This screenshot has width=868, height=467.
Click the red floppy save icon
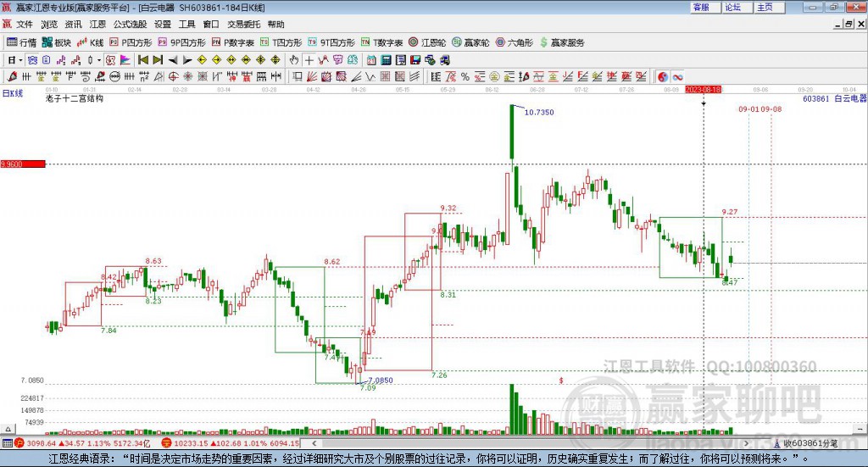[415, 60]
